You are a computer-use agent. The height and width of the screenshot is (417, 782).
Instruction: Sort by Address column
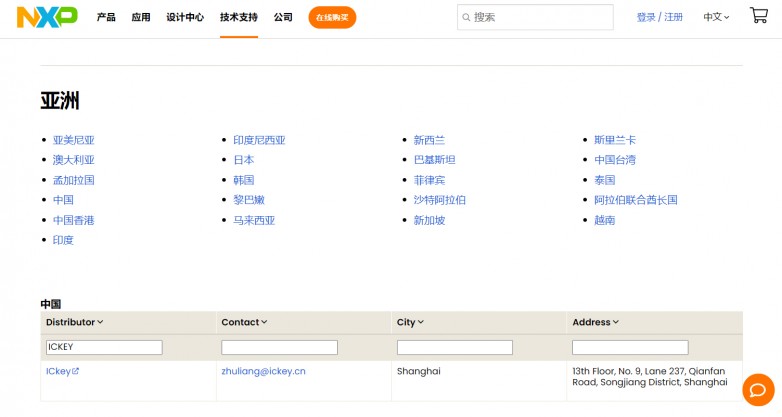pyautogui.click(x=595, y=322)
